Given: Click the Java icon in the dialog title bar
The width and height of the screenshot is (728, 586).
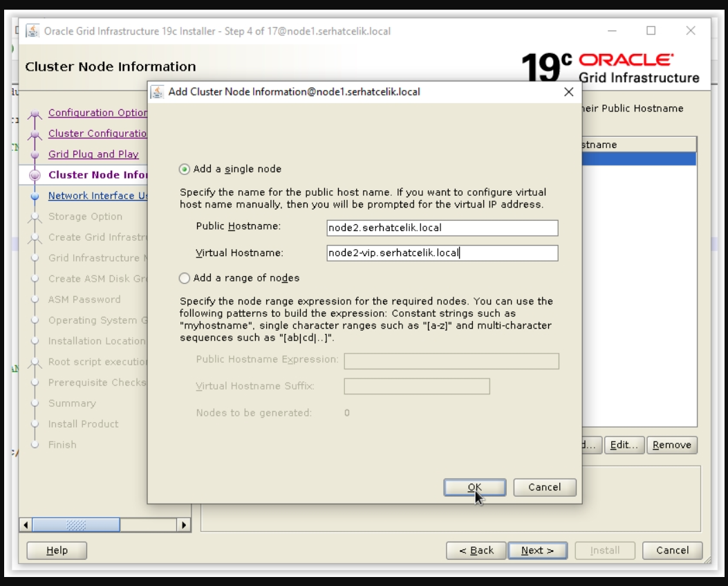Looking at the screenshot, I should (158, 92).
